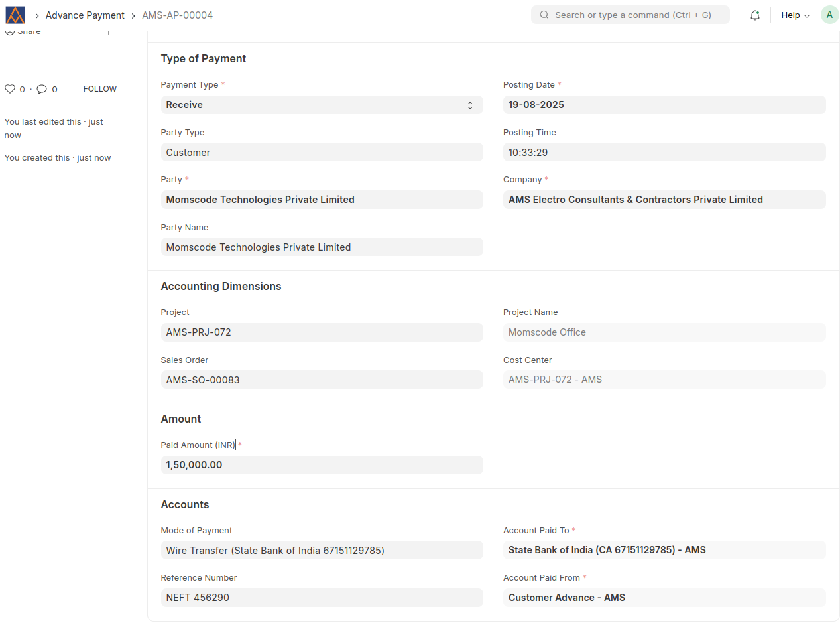Click the app logo to go home
Viewport: 840px width, 623px height.
(x=15, y=15)
